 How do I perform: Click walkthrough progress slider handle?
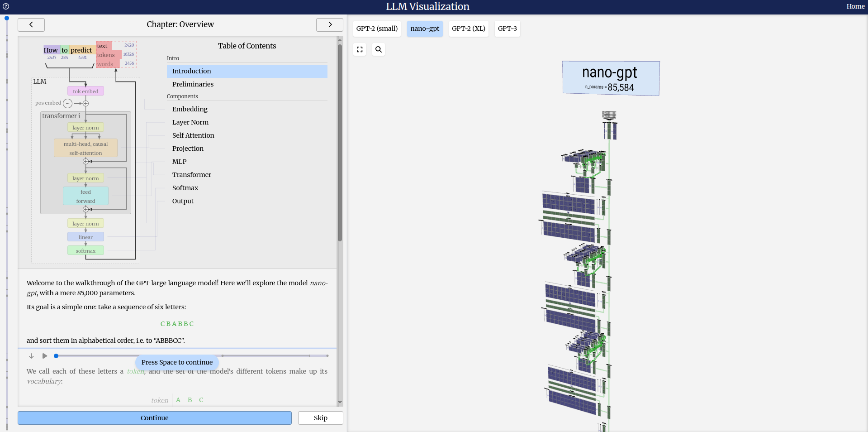coord(56,356)
